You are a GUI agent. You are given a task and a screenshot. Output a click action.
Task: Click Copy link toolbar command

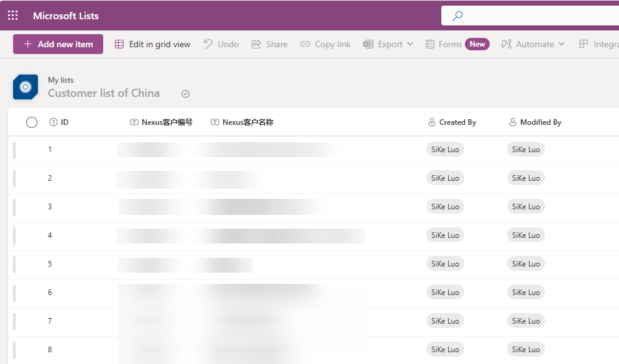click(325, 44)
